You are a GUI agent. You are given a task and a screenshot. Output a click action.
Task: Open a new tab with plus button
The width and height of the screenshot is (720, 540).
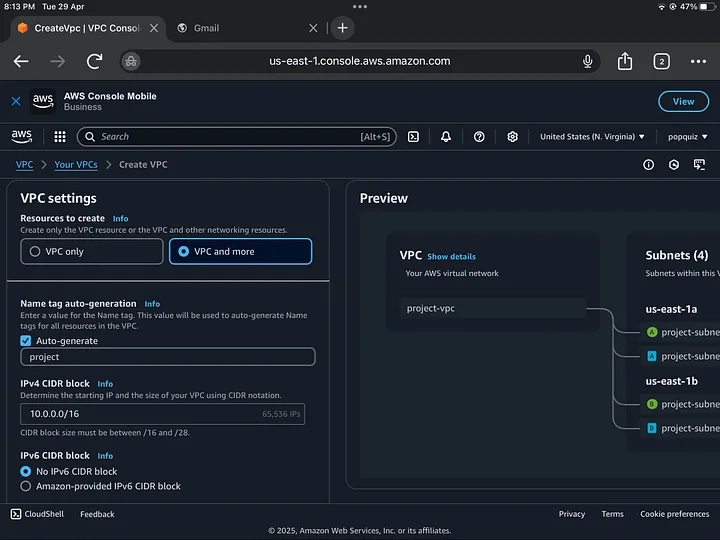point(343,28)
